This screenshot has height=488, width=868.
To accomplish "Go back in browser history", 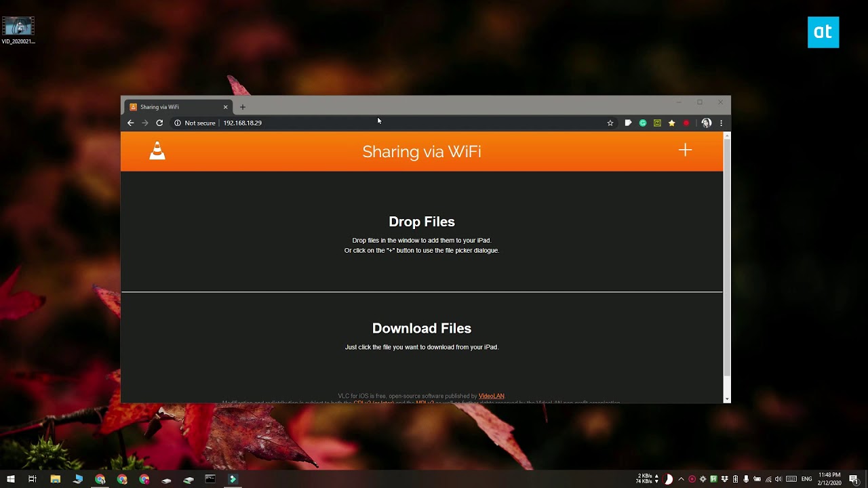I will point(131,123).
